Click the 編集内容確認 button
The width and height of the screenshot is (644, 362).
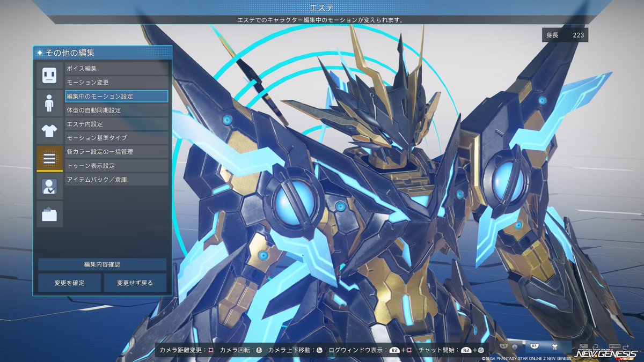pos(102,264)
